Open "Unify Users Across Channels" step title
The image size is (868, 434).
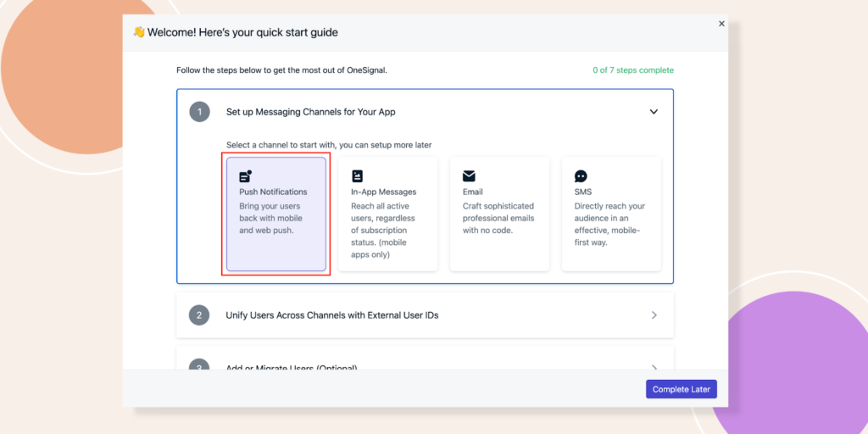pyautogui.click(x=331, y=315)
